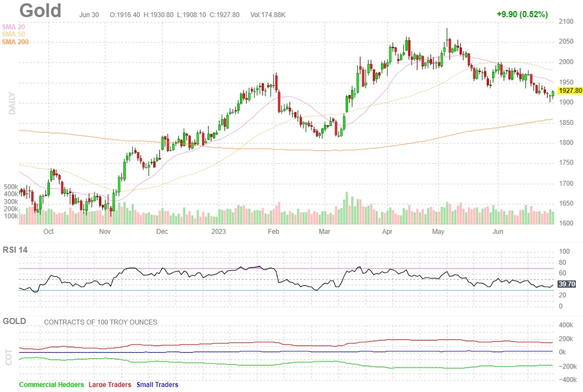Click the highlighted 1927.80 price tag
Screen dimensions: 583x392
(570, 91)
